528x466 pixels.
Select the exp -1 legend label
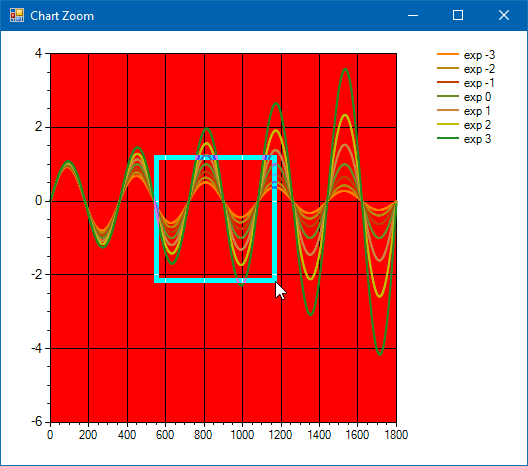click(479, 83)
